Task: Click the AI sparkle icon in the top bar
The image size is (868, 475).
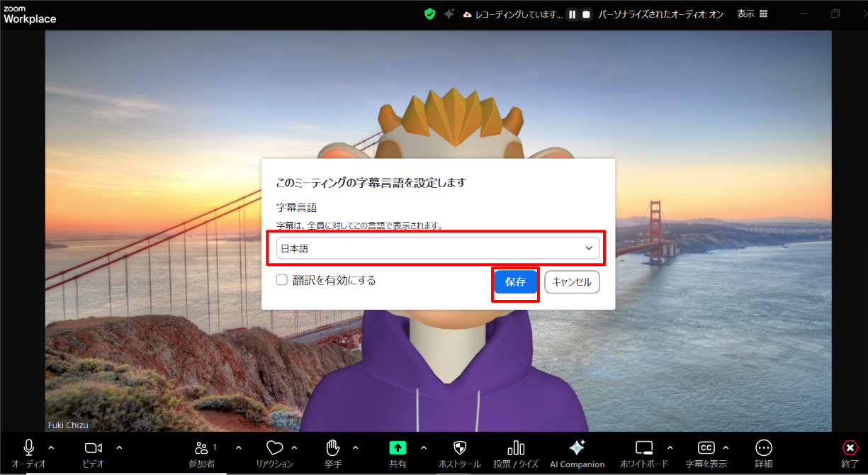Action: point(449,14)
